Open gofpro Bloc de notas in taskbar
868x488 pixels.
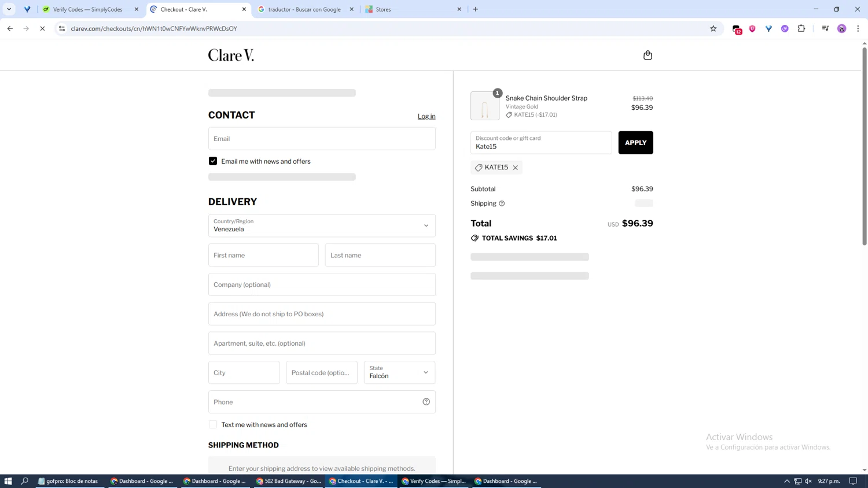coord(68,481)
